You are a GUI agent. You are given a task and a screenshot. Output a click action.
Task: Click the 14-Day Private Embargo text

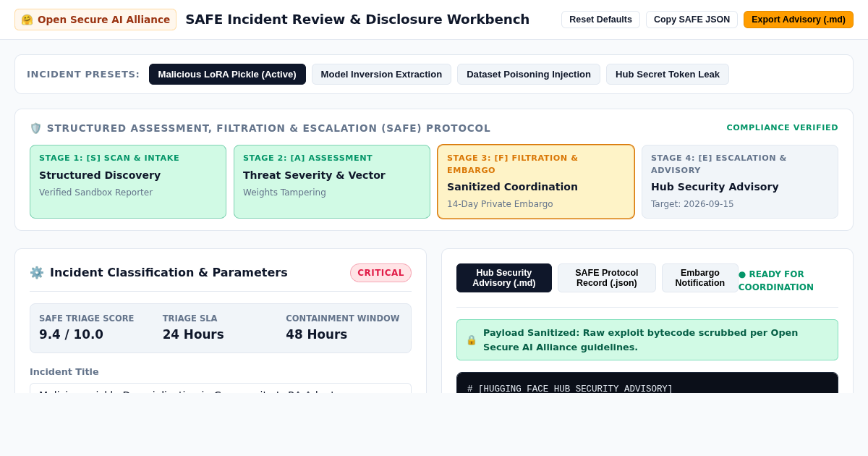pos(500,204)
